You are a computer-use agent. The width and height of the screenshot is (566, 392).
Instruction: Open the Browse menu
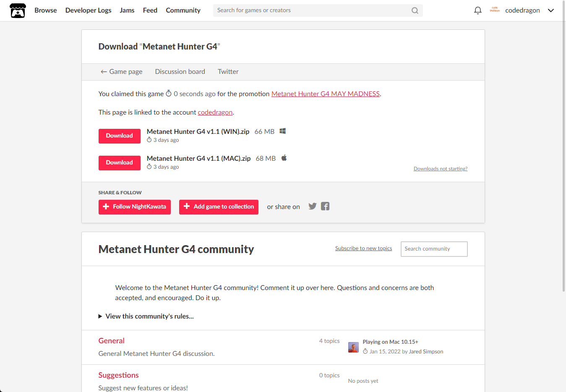point(46,10)
